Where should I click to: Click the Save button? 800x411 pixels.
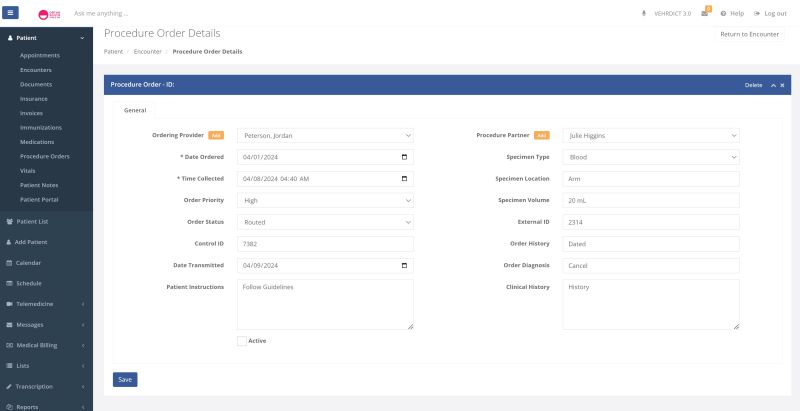click(x=125, y=379)
